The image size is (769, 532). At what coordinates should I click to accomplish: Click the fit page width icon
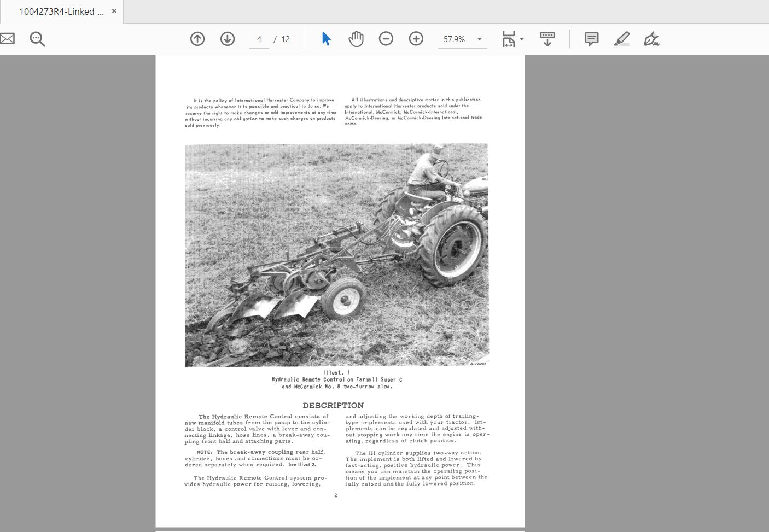coord(509,39)
